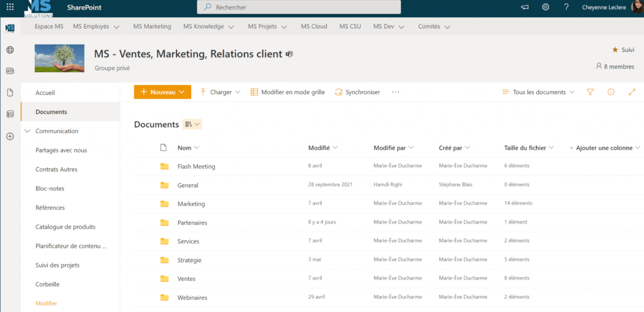The width and height of the screenshot is (644, 312).
Task: Open the app launcher waffle icon
Action: point(10,7)
